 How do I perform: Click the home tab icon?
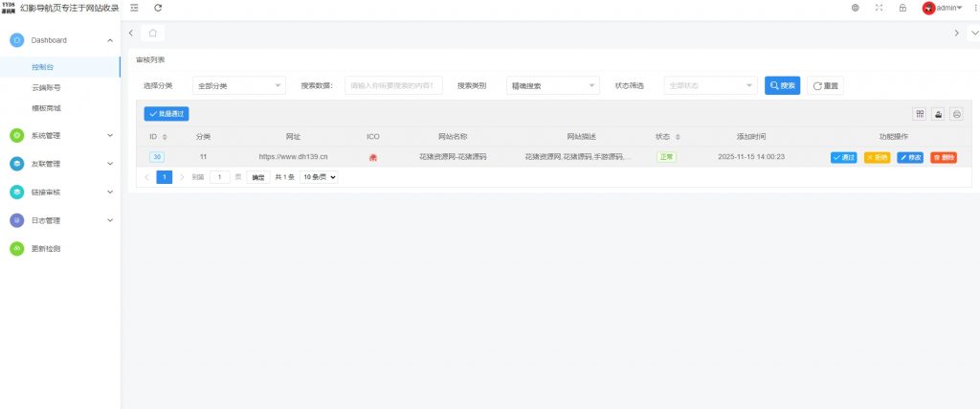pos(152,33)
